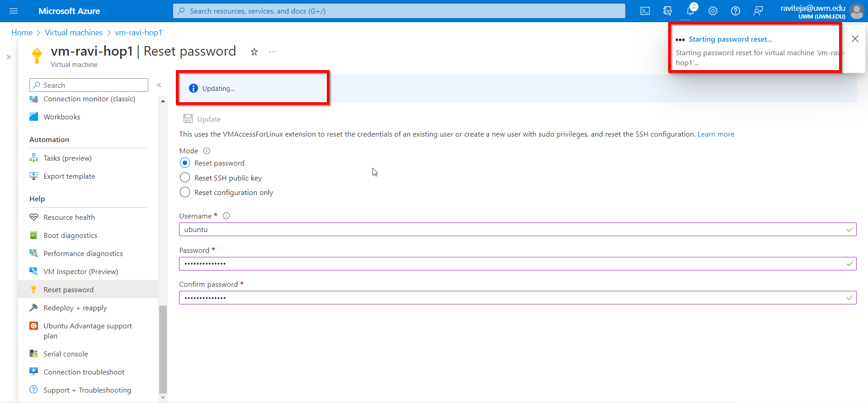Screen dimensions: 868x403
Task: Click the Username info icon
Action: coord(226,216)
